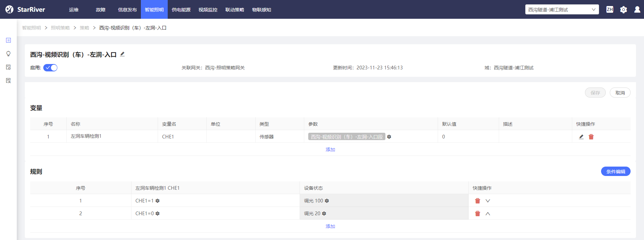Go to 策略 breadcrumb

click(x=85, y=28)
